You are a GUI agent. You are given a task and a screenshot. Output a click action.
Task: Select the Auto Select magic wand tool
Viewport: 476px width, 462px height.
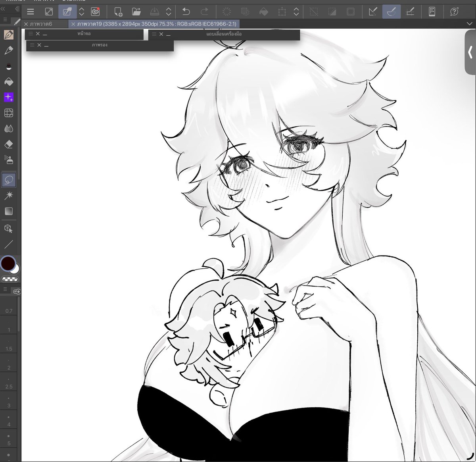coord(9,195)
